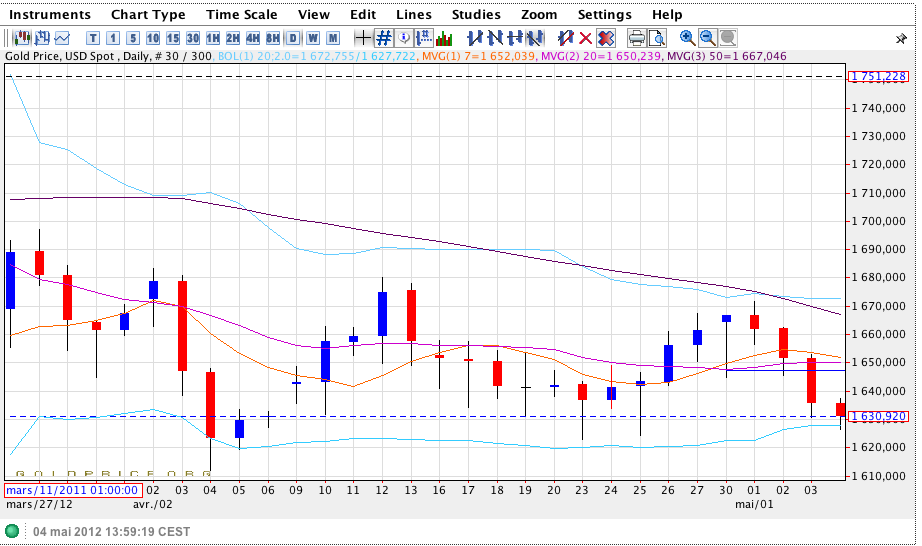Open the Instruments menu
This screenshot has height=546, width=922.
(x=50, y=14)
